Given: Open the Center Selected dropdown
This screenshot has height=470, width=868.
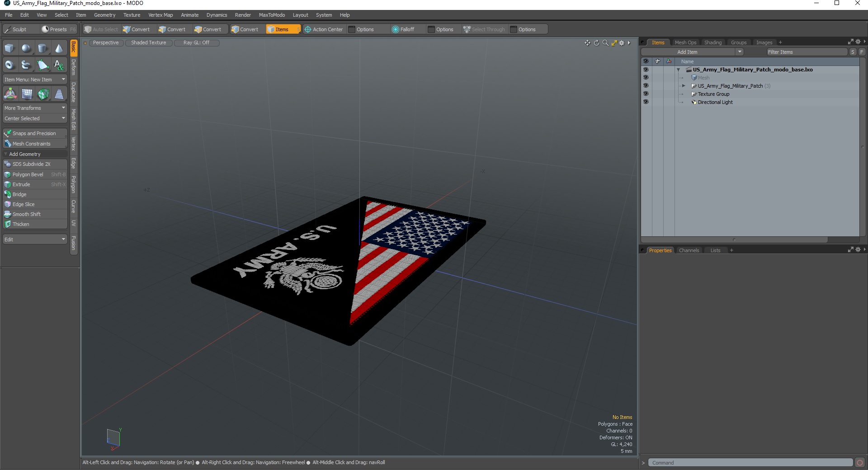Looking at the screenshot, I should click(x=35, y=118).
